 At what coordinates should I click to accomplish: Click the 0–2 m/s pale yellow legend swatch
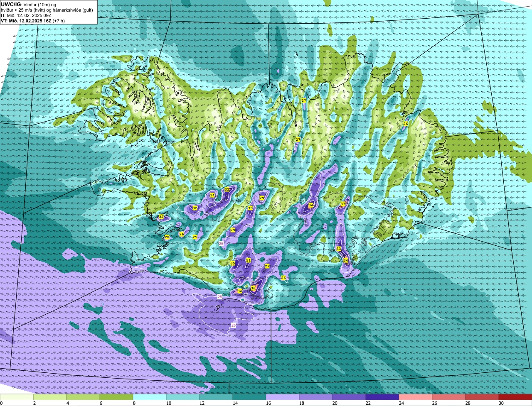point(17,397)
